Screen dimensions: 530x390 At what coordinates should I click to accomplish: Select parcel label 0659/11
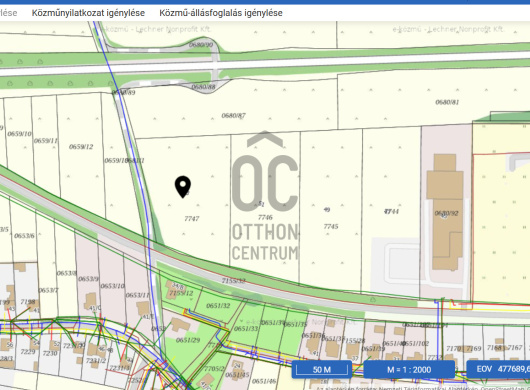[46, 141]
